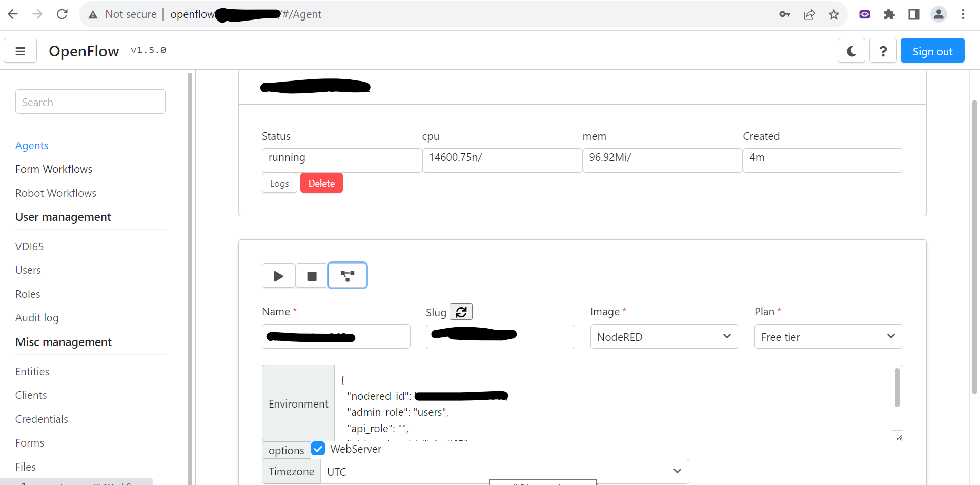Open browser extensions puzzle icon
This screenshot has width=980, height=485.
[889, 14]
